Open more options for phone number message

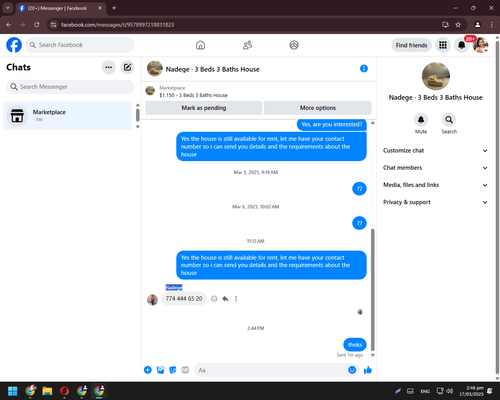[236, 299]
